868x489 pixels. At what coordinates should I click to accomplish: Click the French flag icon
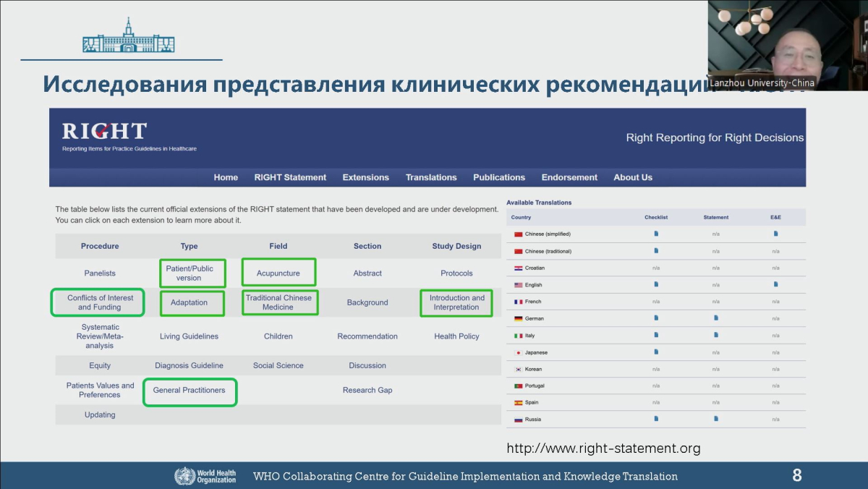(x=518, y=302)
